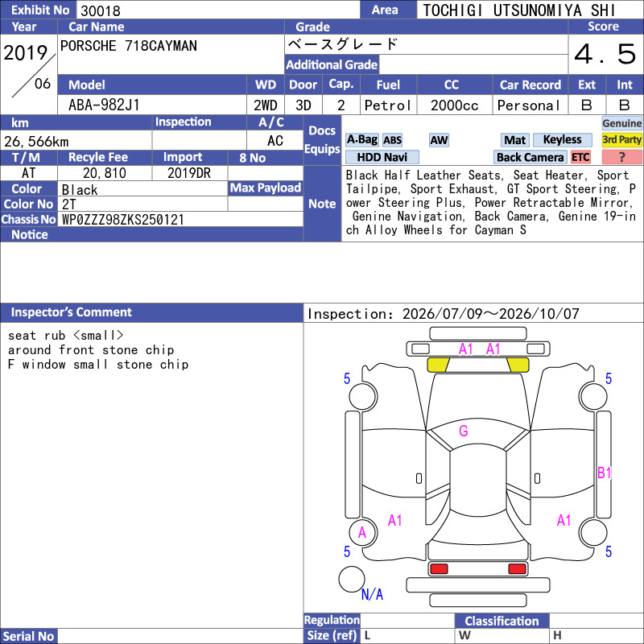The width and height of the screenshot is (644, 644).
Task: Click the B1 damage mark on diagram
Action: click(605, 473)
